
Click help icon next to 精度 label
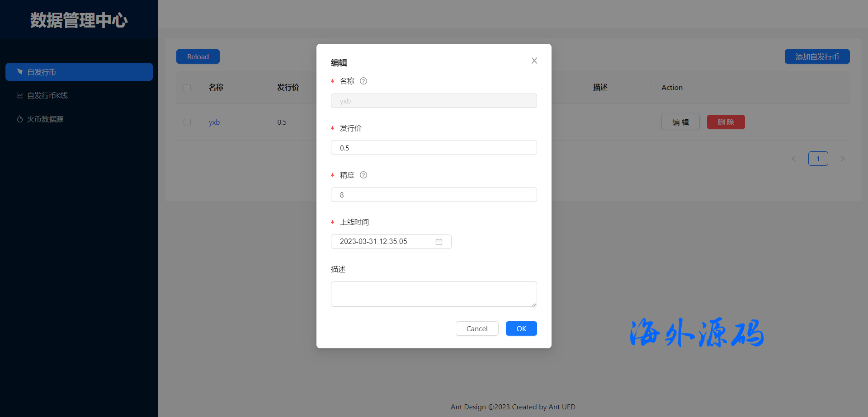363,175
